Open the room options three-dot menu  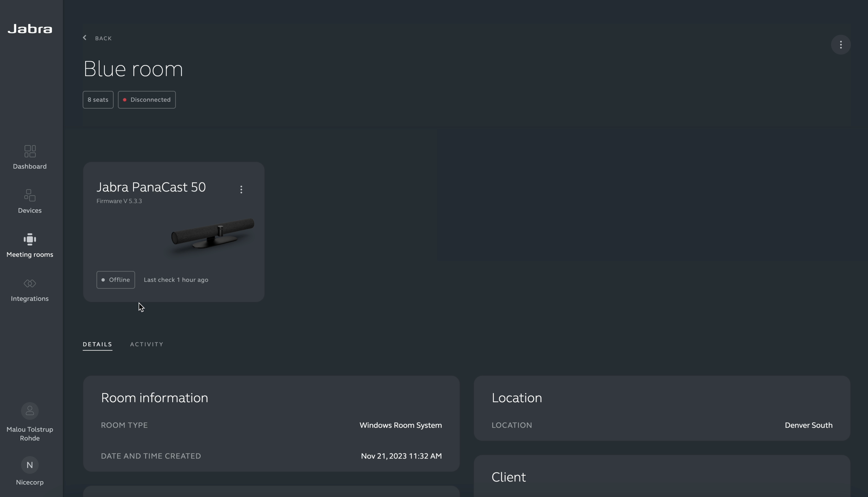(x=841, y=45)
